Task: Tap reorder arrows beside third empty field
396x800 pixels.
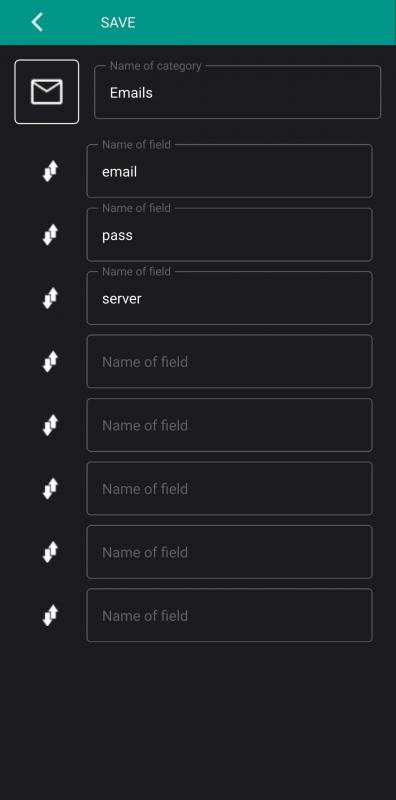Action: coord(50,489)
